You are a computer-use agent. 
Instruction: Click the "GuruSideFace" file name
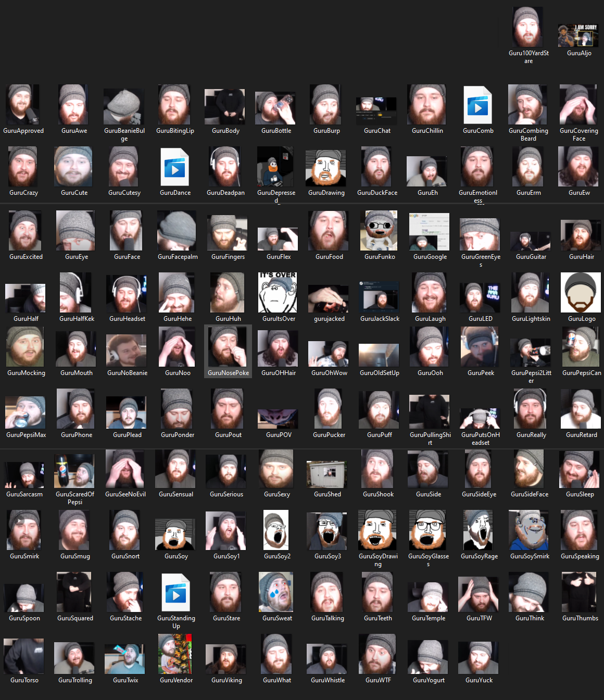coord(528,495)
